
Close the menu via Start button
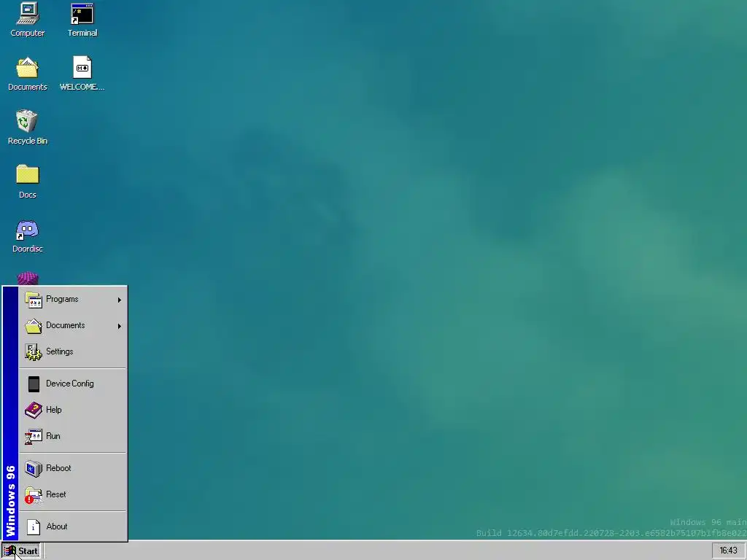pyautogui.click(x=21, y=551)
